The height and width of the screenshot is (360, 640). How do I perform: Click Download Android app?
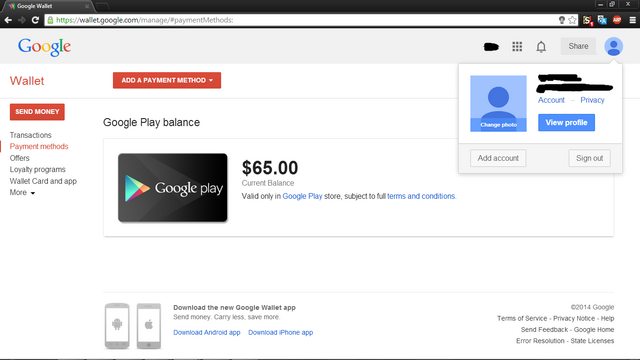click(x=207, y=332)
